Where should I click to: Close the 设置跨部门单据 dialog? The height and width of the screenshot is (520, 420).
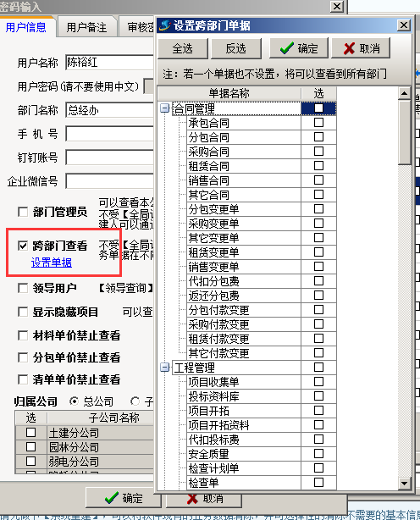[x=404, y=25]
